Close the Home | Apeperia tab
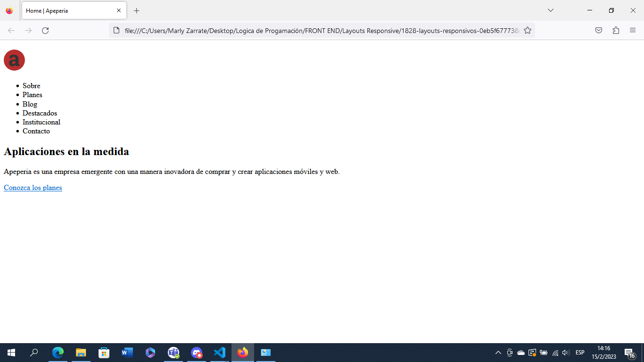 coord(119,10)
